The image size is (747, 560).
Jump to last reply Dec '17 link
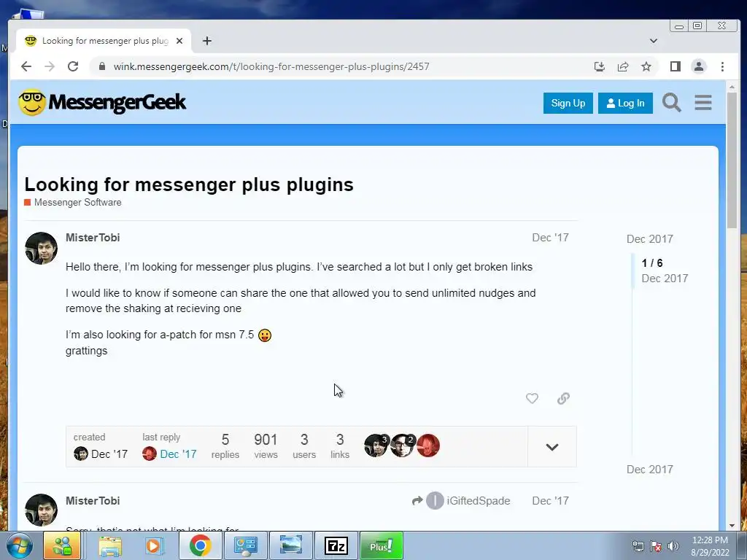coord(178,454)
